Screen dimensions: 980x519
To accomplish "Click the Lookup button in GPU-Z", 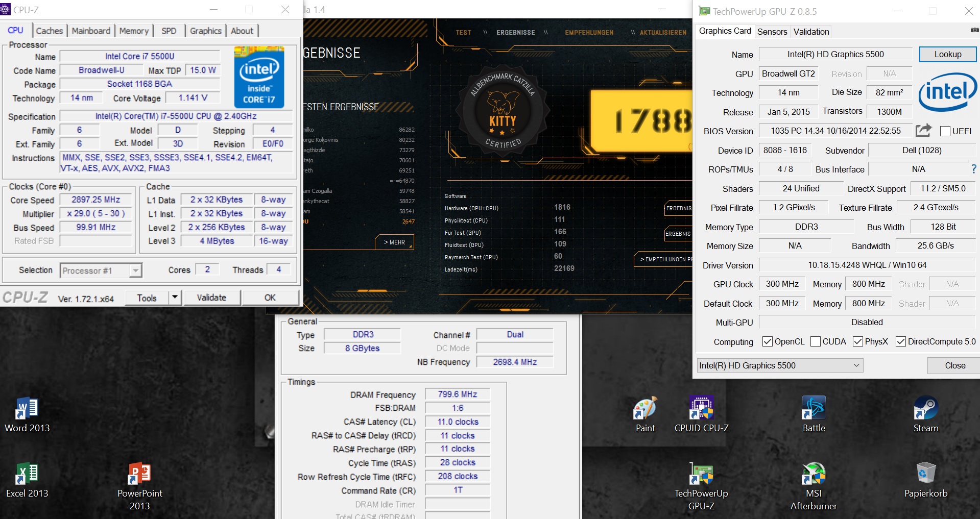I will tap(948, 54).
